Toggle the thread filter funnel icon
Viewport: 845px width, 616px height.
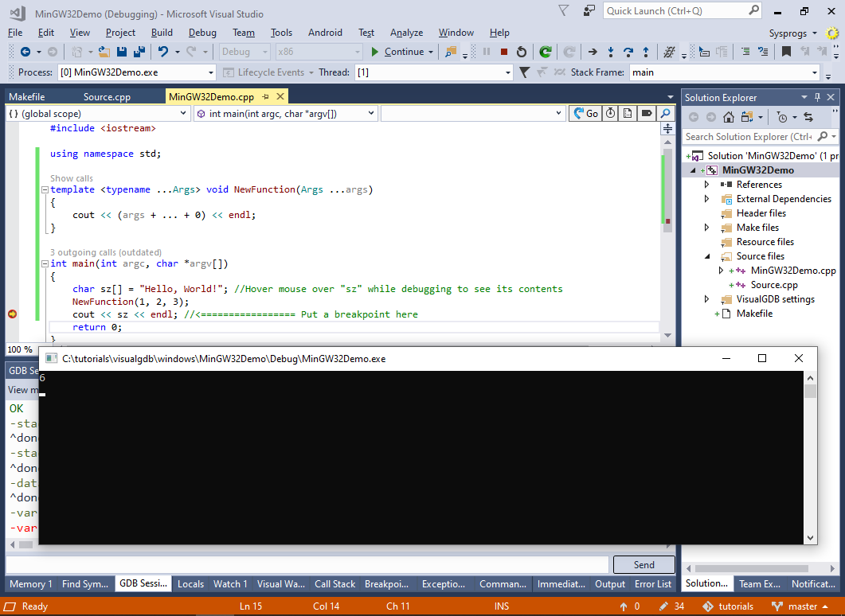[524, 72]
